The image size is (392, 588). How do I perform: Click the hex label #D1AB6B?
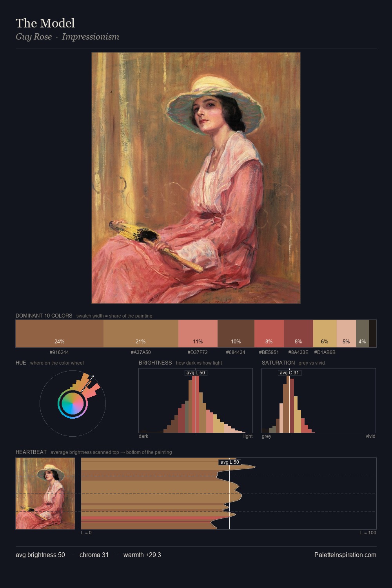(x=325, y=352)
